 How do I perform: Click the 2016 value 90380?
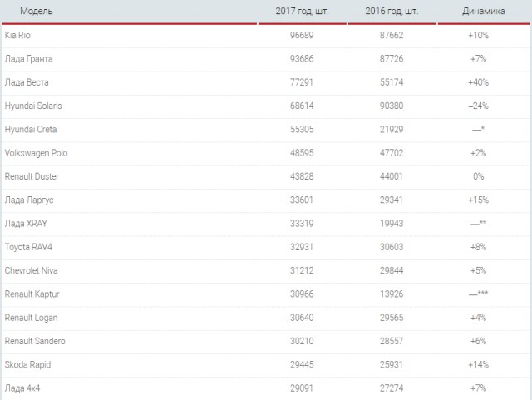tap(392, 106)
